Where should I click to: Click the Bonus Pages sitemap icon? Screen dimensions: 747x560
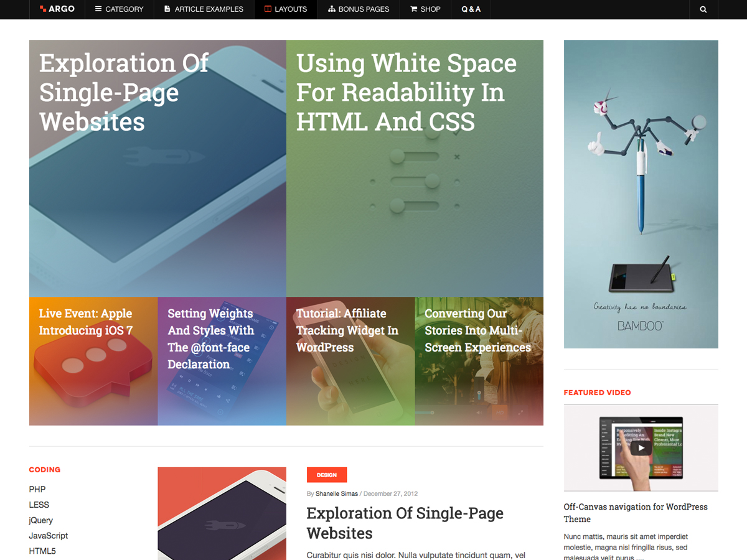[332, 9]
